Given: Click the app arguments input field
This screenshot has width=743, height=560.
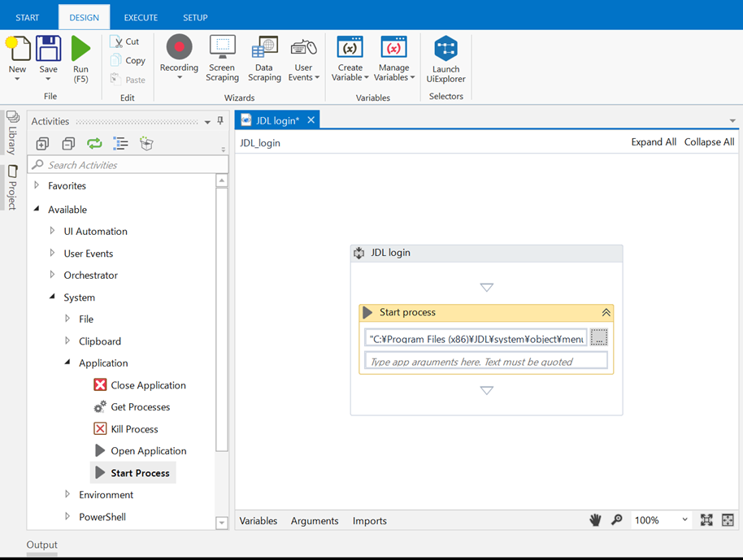Looking at the screenshot, I should click(486, 361).
